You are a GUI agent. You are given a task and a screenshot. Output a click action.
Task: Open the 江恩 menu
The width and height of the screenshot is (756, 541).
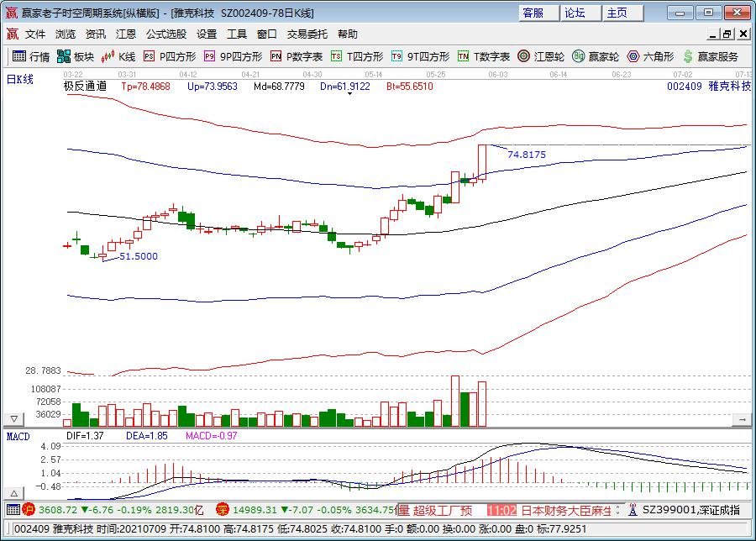pos(125,34)
